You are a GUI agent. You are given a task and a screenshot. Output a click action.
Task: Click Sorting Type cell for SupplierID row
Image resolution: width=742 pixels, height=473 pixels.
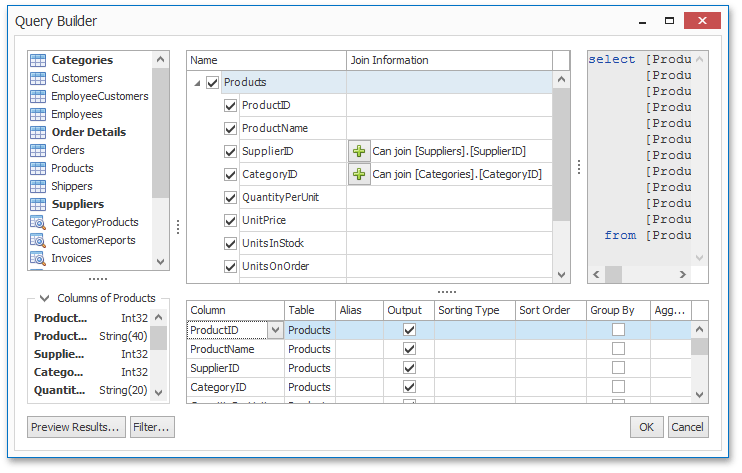[475, 368]
